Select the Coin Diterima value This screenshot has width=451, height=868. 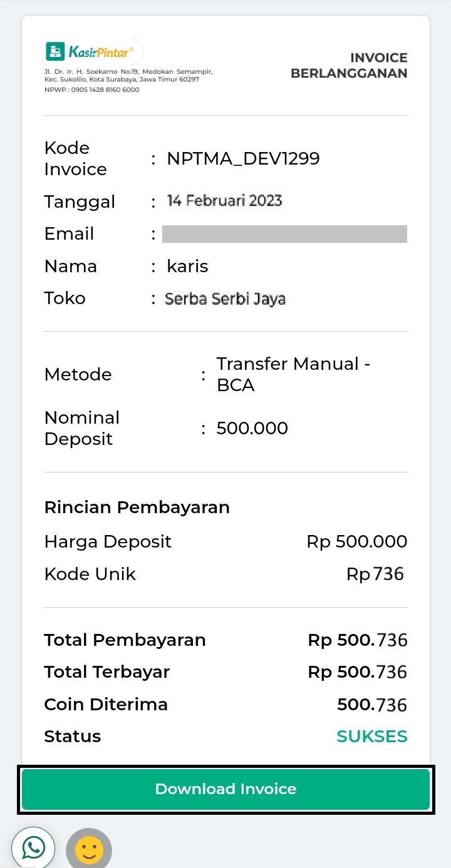pos(371,705)
